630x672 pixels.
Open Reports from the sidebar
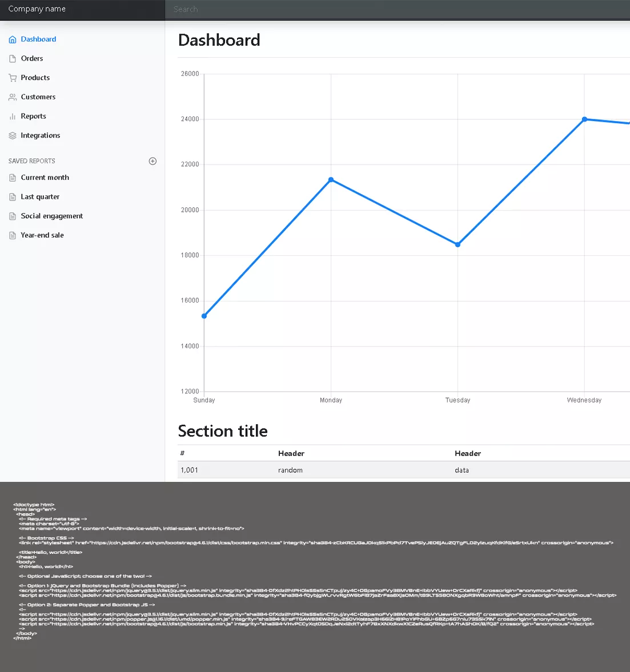[x=34, y=116]
